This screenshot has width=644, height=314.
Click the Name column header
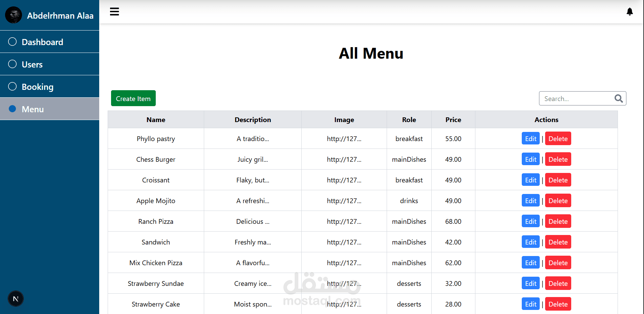tap(156, 119)
